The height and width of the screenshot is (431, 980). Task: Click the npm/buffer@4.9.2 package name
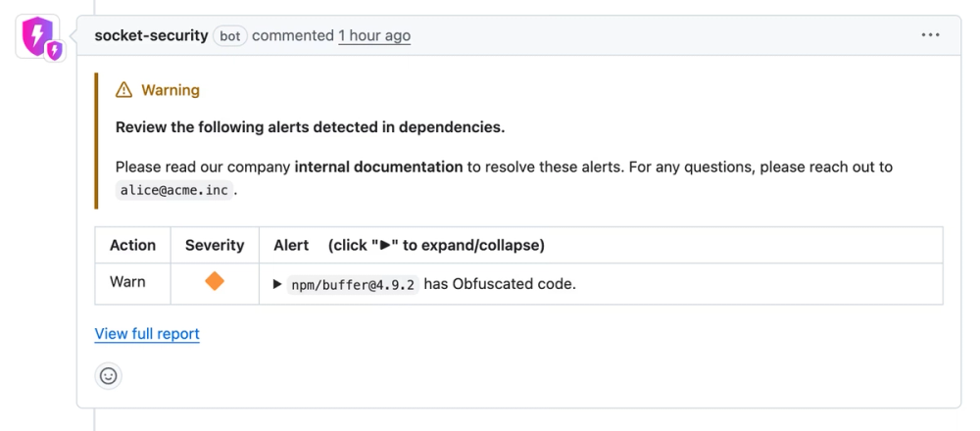(x=354, y=285)
